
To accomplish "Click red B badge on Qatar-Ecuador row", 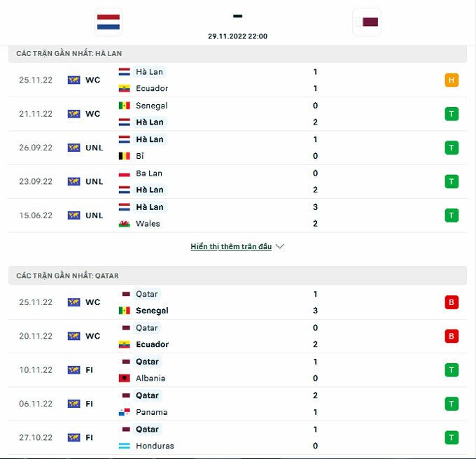I will point(451,336).
